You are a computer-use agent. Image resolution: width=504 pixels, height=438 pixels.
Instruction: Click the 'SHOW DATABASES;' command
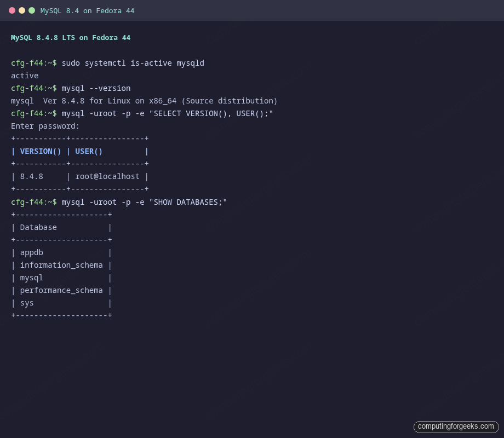click(144, 202)
